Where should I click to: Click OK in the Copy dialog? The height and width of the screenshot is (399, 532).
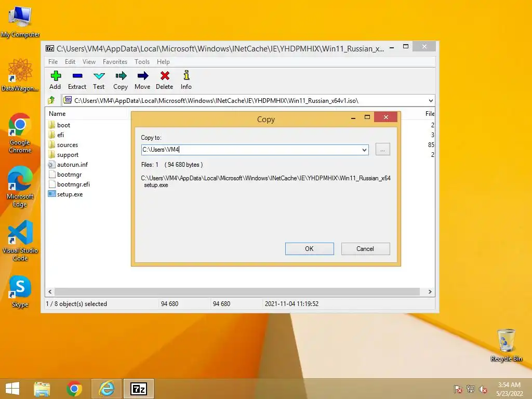[x=310, y=249]
